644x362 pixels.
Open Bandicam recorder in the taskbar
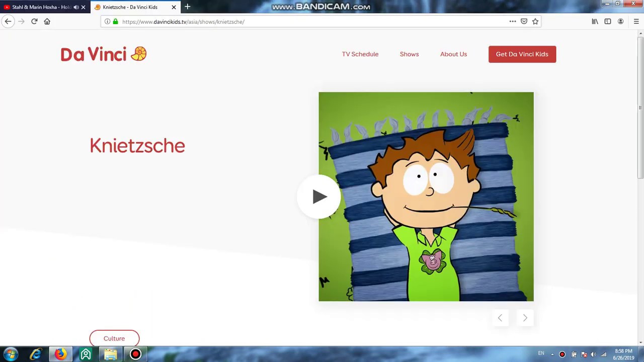tap(135, 354)
